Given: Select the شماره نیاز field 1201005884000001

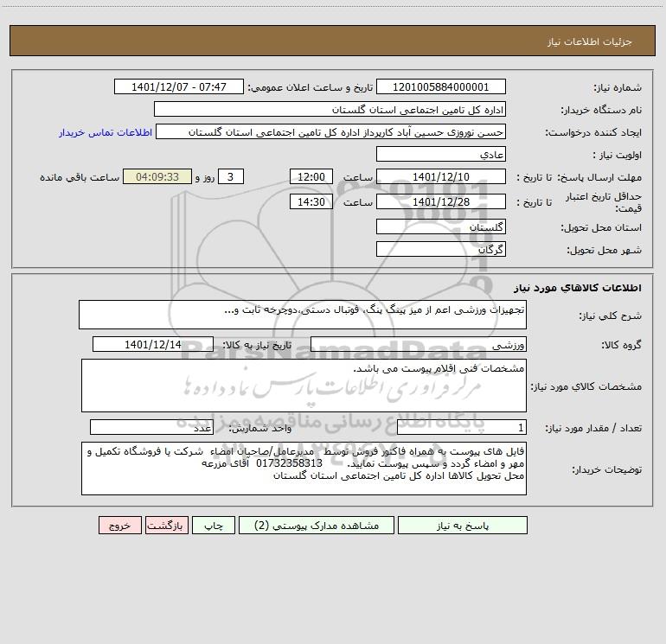Looking at the screenshot, I should point(441,86).
